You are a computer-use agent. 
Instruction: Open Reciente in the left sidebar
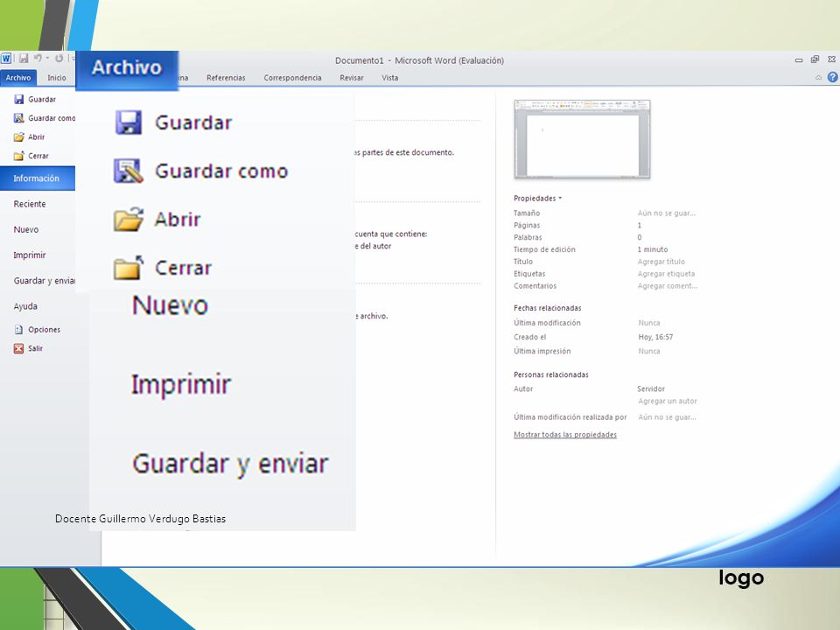pos(30,204)
